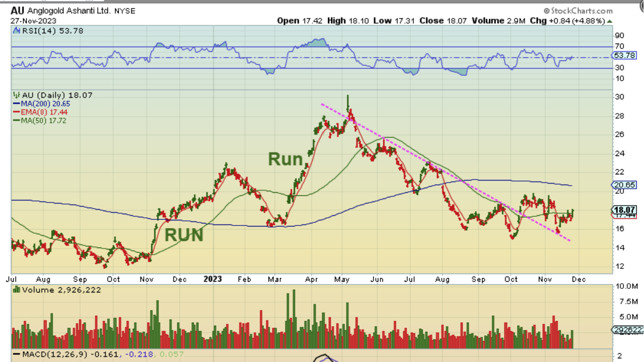Click the 14 price axis label
The width and height of the screenshot is (644, 362).
point(619,248)
